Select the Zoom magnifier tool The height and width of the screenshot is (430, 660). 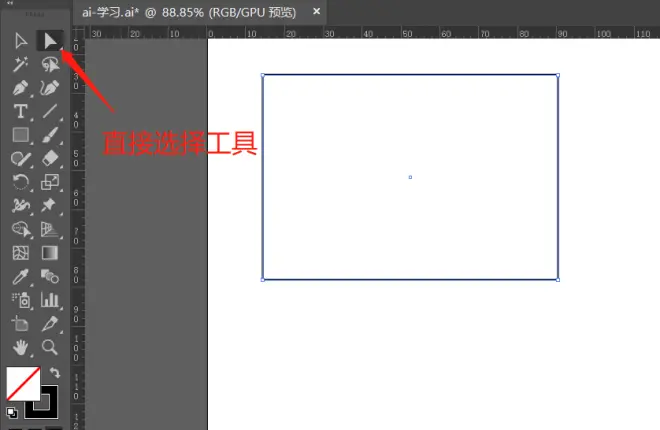point(50,348)
